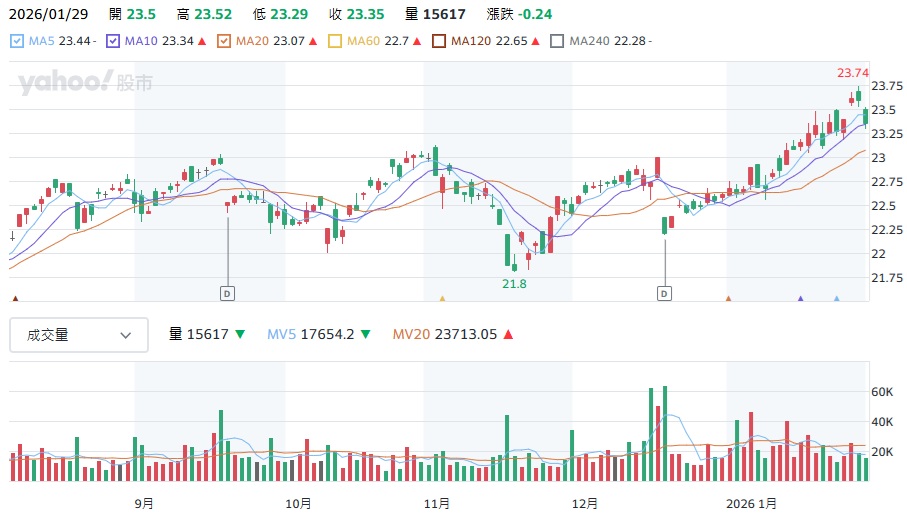Check the MA240 moving average box
This screenshot has width=907, height=515.
click(558, 41)
